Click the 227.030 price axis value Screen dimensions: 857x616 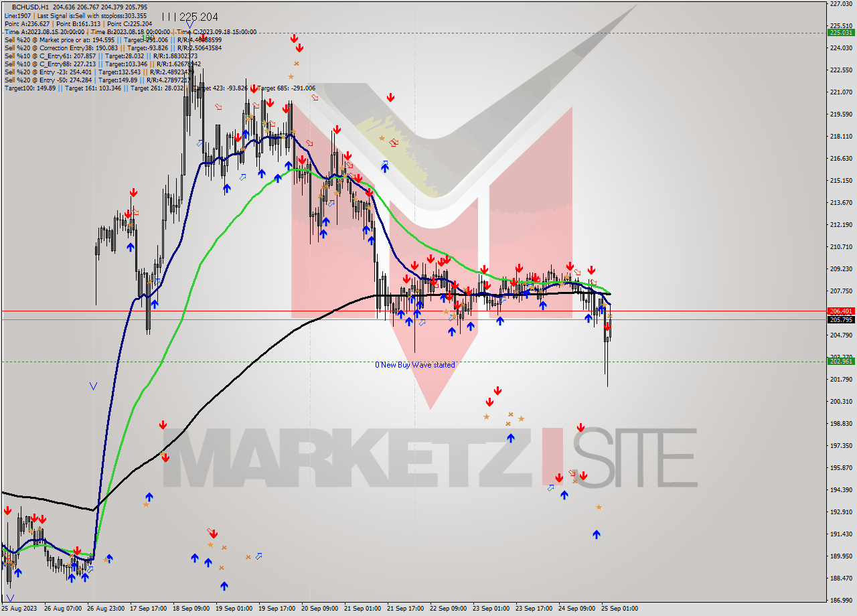(841, 4)
